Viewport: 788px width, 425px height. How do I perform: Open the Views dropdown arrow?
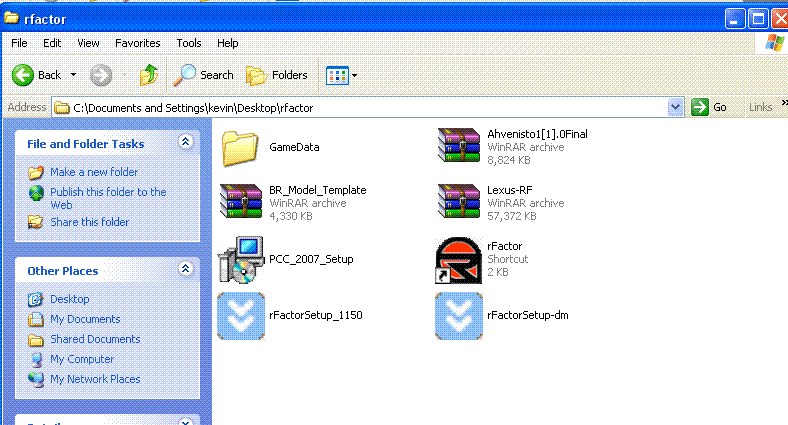(x=354, y=76)
